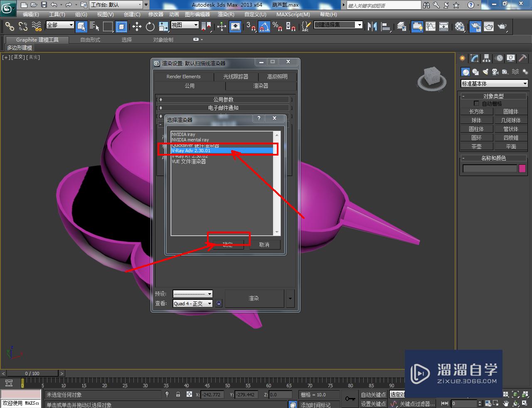The width and height of the screenshot is (532, 408).
Task: Open the 查看 viewport dropdown Quad 4
Action: pyautogui.click(x=192, y=304)
